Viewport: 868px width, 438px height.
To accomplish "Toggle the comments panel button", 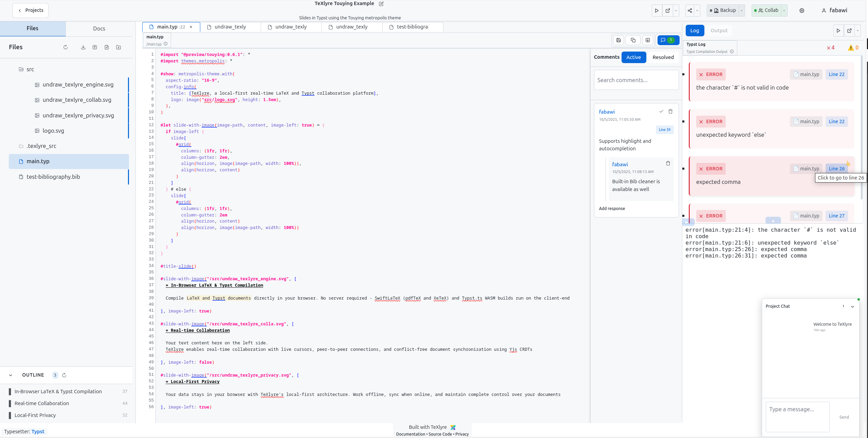I will [x=668, y=40].
